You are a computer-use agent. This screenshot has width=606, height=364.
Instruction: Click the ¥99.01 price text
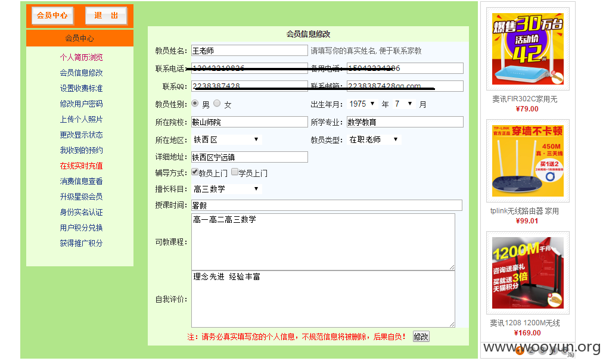pos(527,221)
